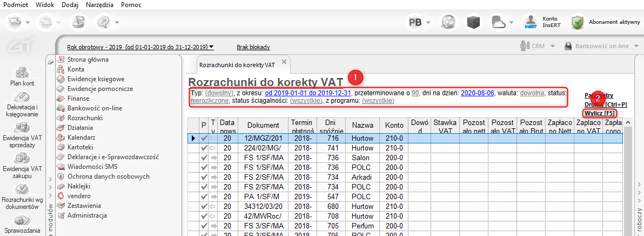Select Rozrachunki module

tap(86, 118)
